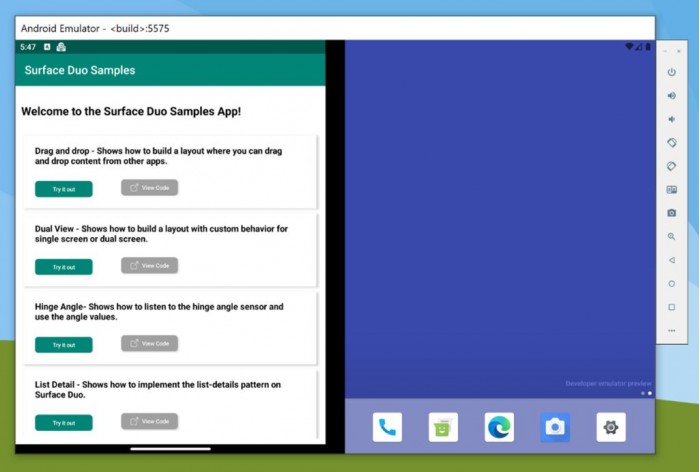View code for List Detail sample
This screenshot has height=472, width=700.
tap(150, 421)
